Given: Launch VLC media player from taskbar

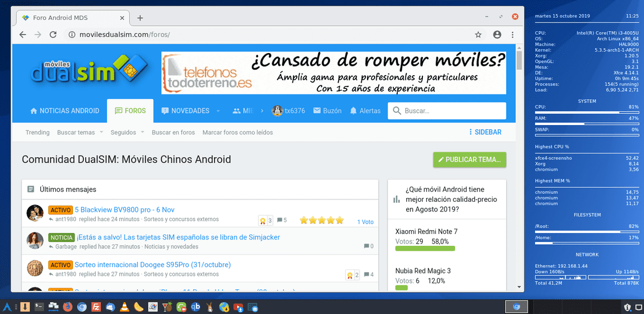Looking at the screenshot, I should (125, 307).
